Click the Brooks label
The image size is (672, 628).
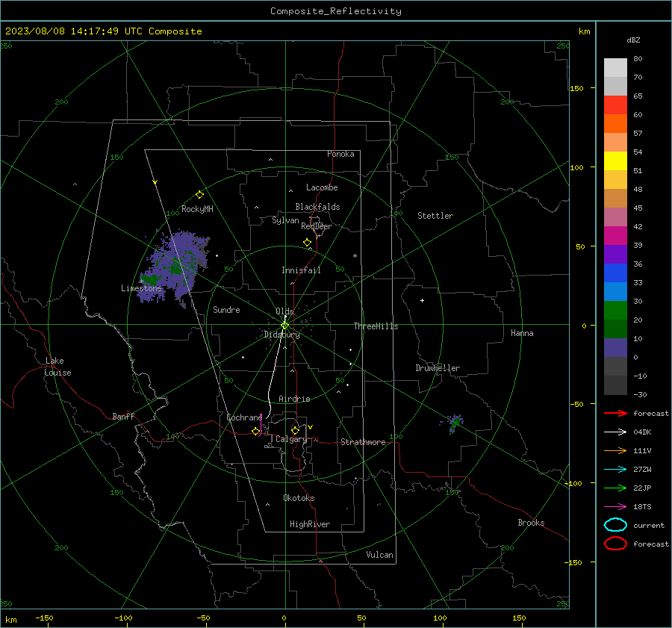pos(531,523)
